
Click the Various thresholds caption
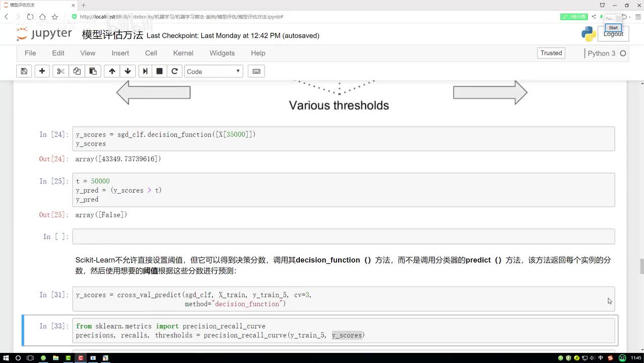[339, 105]
